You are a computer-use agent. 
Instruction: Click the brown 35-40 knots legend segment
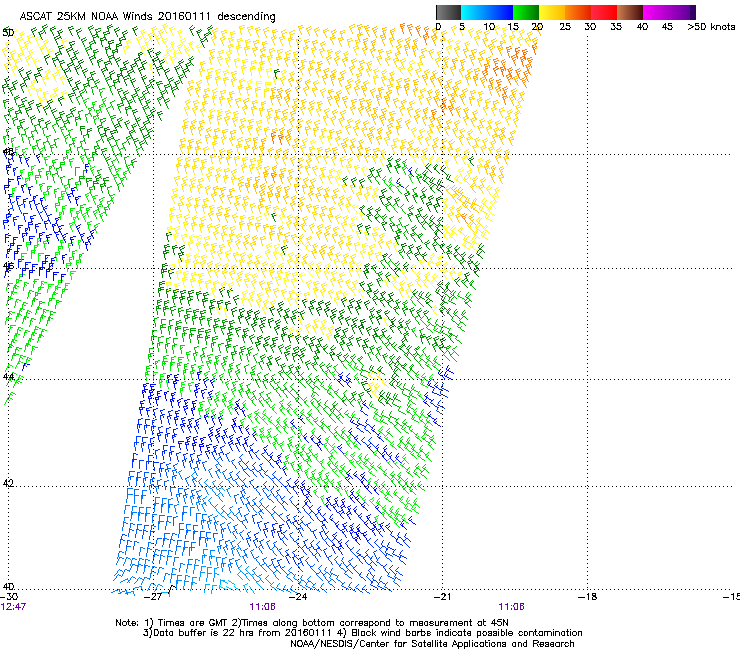coord(630,12)
